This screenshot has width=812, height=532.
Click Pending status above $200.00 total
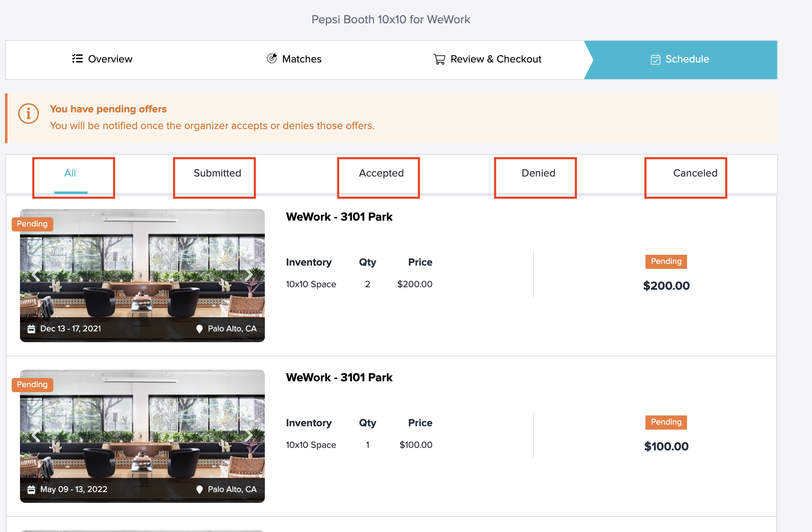(666, 261)
